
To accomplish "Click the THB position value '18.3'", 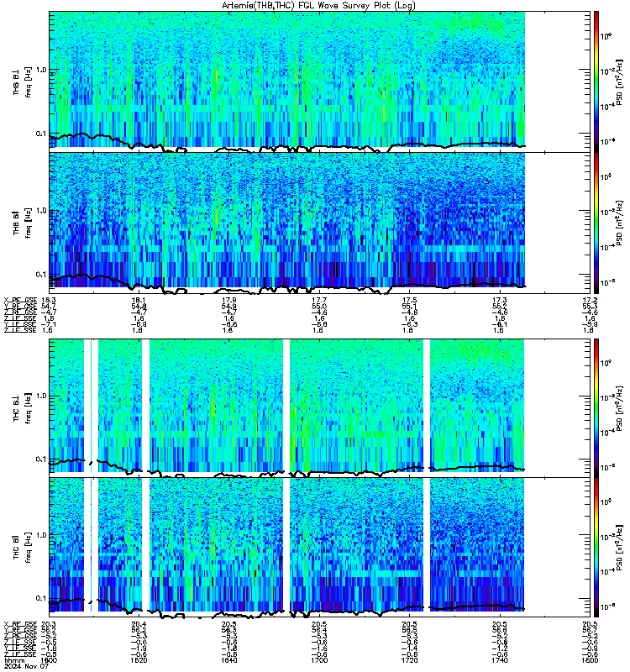I will [x=49, y=301].
